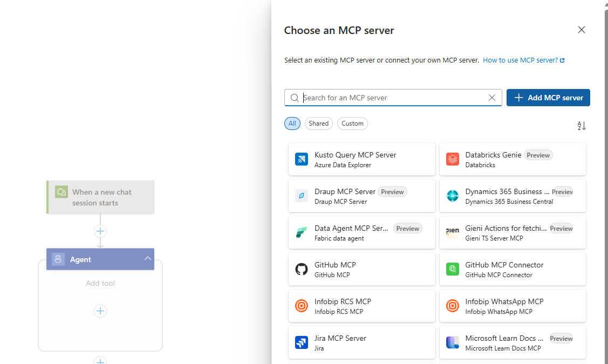Click the Microsoft Learn Docs MCP icon
Image resolution: width=608 pixels, height=364 pixels.
452,342
